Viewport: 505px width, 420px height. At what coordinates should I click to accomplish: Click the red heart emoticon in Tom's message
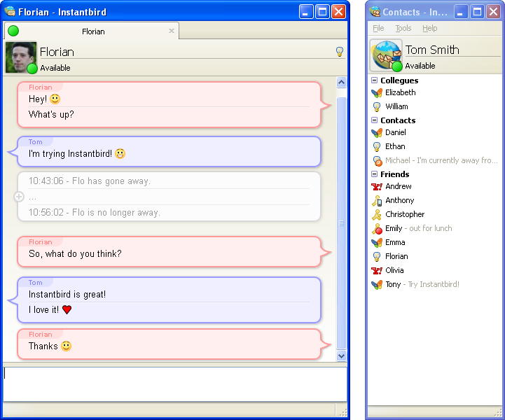click(67, 309)
